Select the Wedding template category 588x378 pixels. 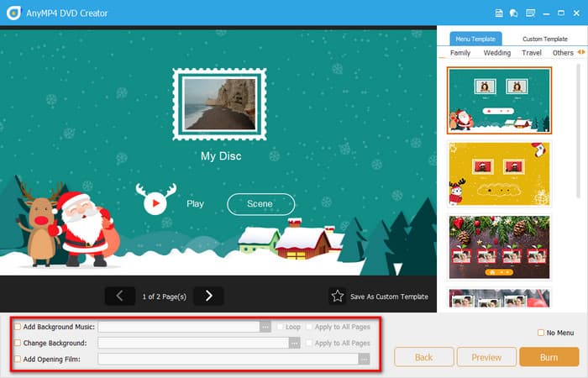[496, 53]
